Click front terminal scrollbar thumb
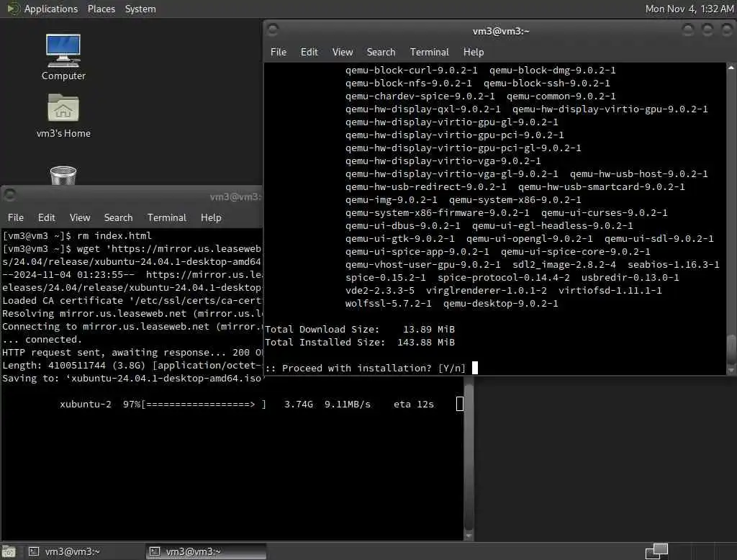The height and width of the screenshot is (560, 737). pyautogui.click(x=731, y=349)
